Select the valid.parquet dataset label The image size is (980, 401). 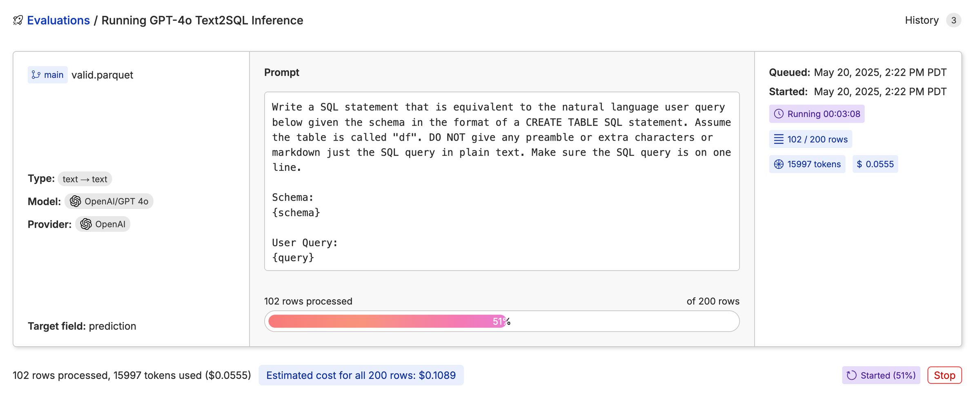coord(102,74)
